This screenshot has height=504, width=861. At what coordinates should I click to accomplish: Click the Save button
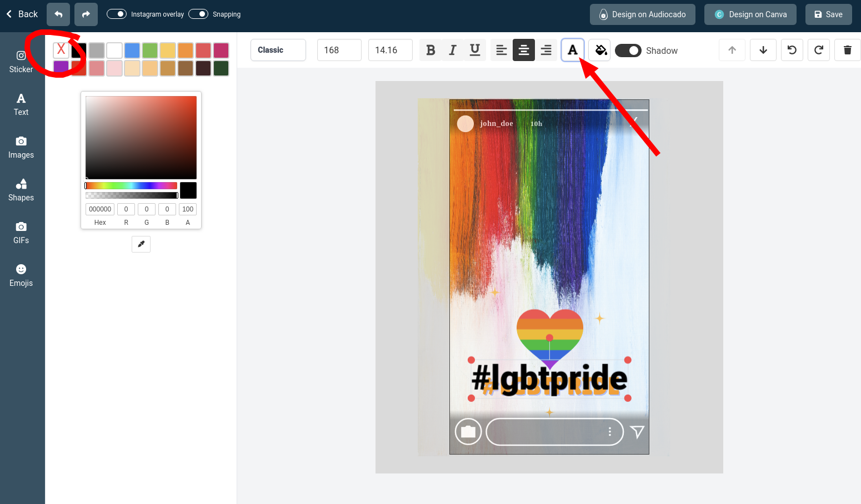coord(828,14)
